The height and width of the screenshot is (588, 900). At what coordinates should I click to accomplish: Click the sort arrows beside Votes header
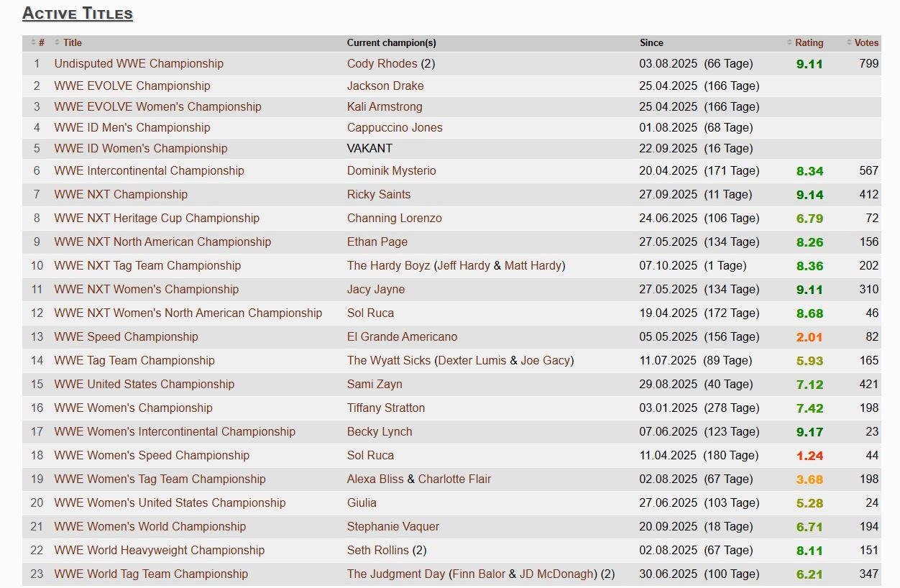click(x=849, y=43)
